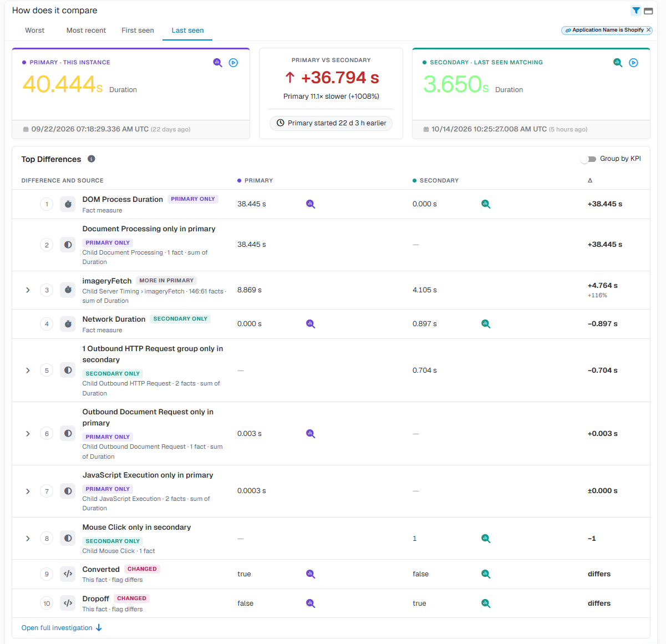The image size is (666, 644).
Task: Expand the Outbound HTTP Request group row
Action: (28, 371)
